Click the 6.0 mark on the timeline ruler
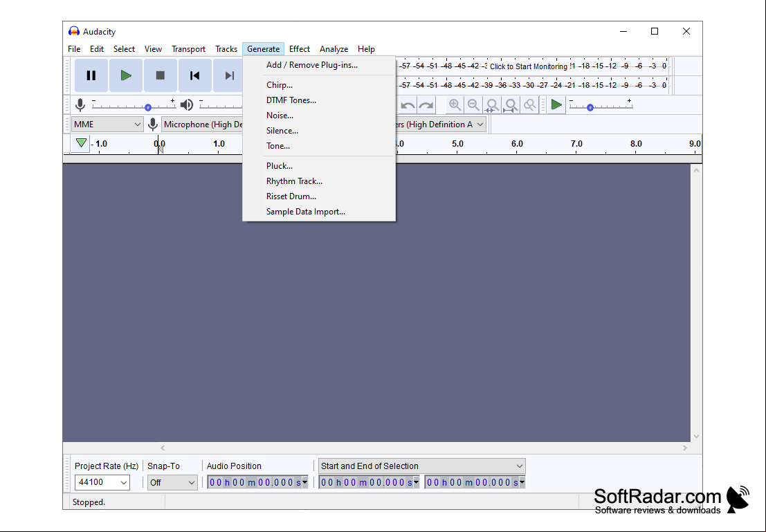The height and width of the screenshot is (532, 766). tap(517, 144)
